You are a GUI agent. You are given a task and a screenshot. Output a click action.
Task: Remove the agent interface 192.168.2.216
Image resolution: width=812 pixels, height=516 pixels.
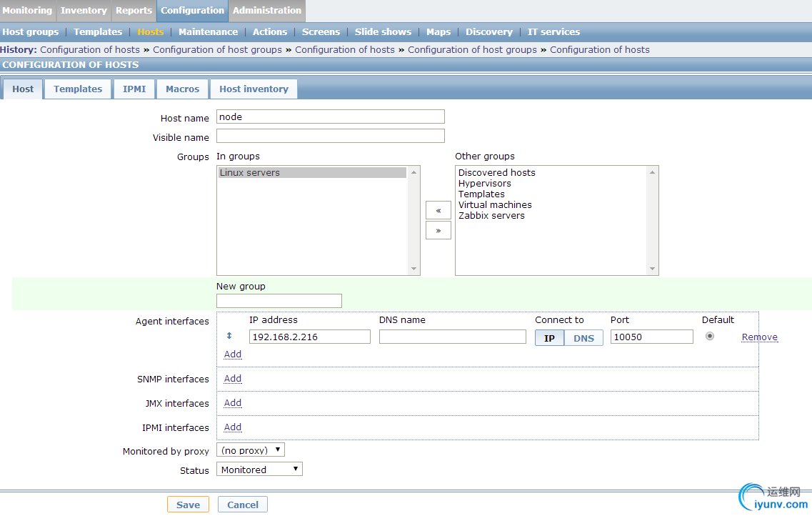760,337
